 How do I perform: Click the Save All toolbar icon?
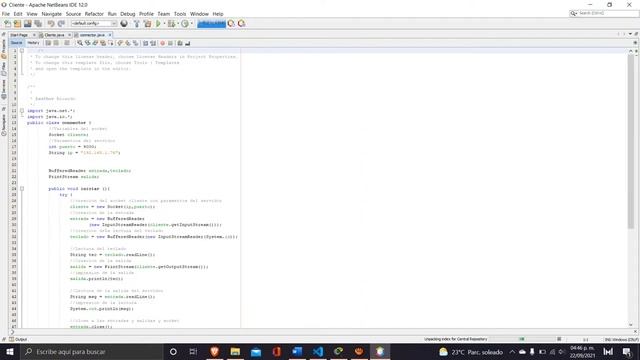[x=38, y=24]
